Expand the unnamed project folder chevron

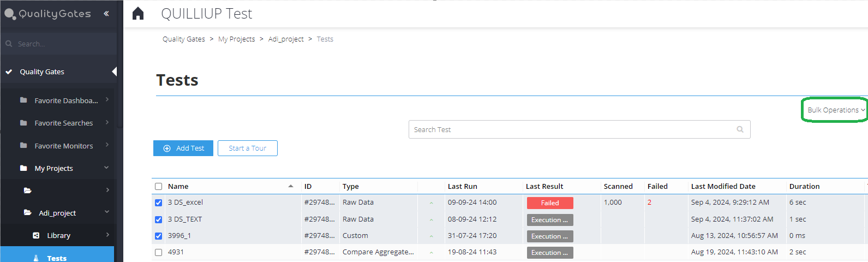(107, 190)
